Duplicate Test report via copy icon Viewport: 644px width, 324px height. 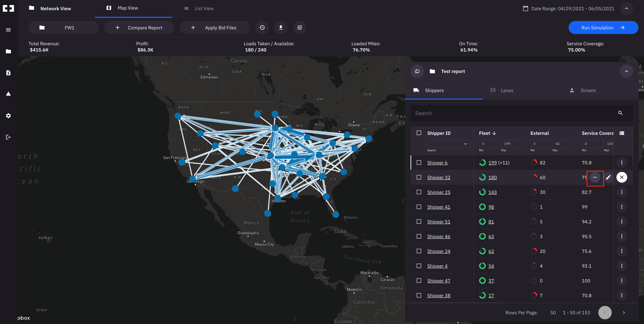pyautogui.click(x=417, y=71)
